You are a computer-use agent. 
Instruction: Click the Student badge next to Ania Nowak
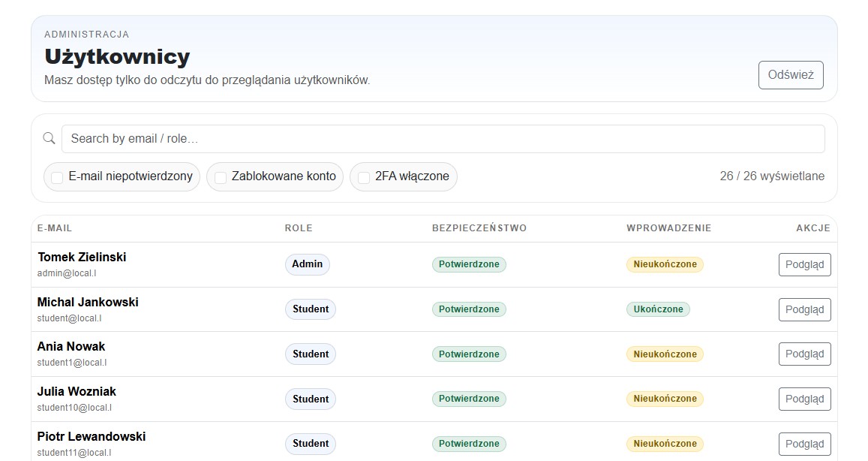(310, 354)
